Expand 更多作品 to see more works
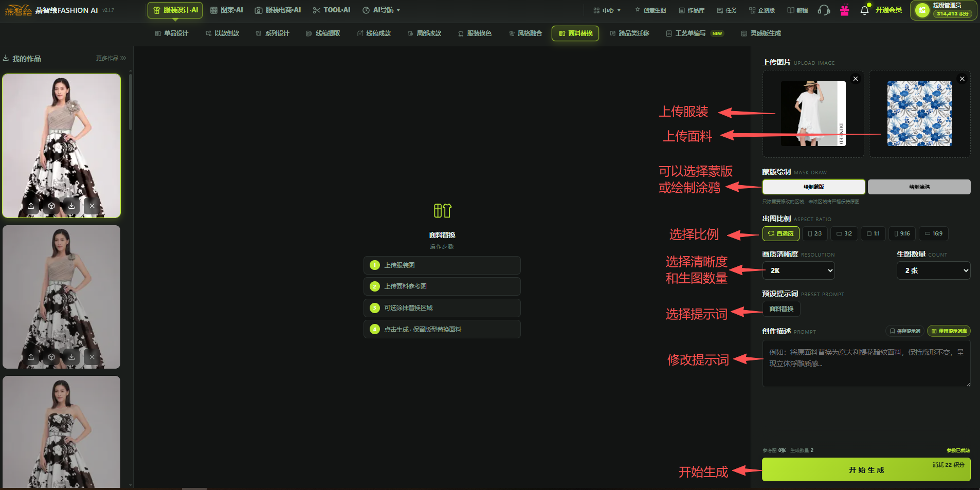This screenshot has height=490, width=980. click(111, 58)
